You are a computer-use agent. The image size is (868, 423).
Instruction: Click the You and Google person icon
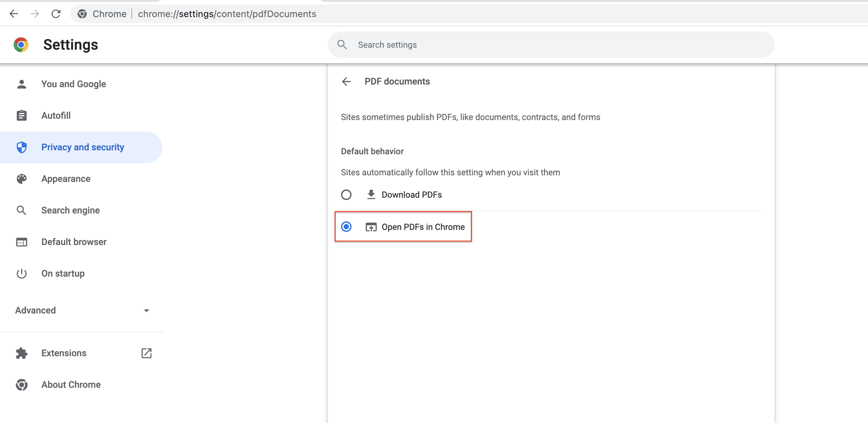point(22,84)
